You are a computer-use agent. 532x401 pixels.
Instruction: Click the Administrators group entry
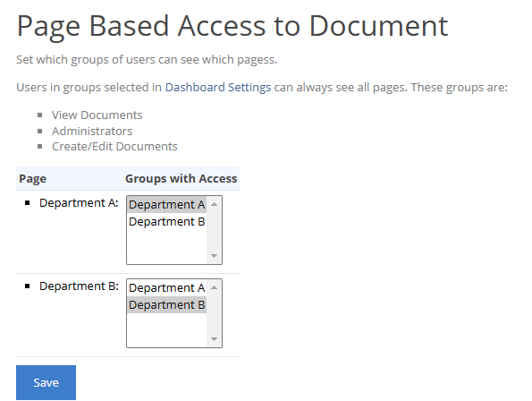tap(92, 131)
